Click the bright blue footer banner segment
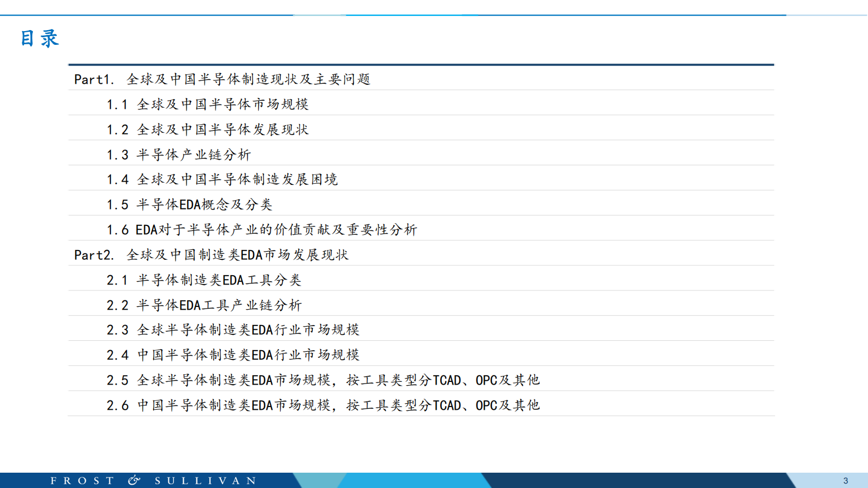Screen dimensions: 868x488 (413, 480)
